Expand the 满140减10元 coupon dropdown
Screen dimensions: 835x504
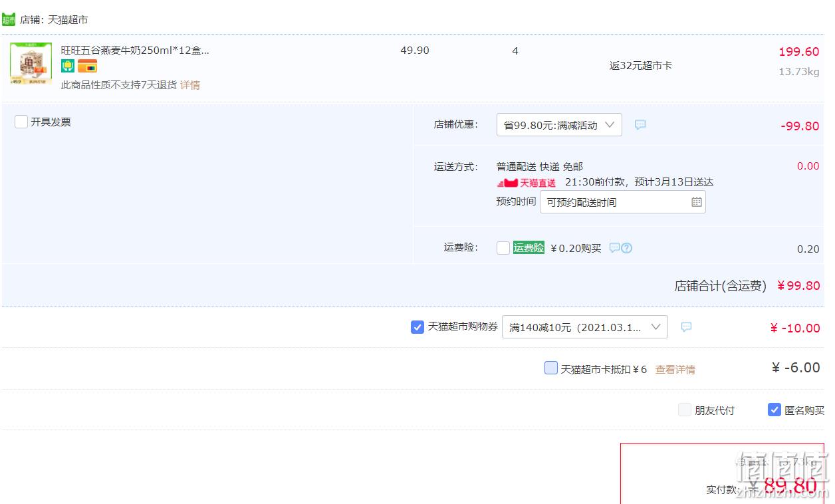[585, 327]
